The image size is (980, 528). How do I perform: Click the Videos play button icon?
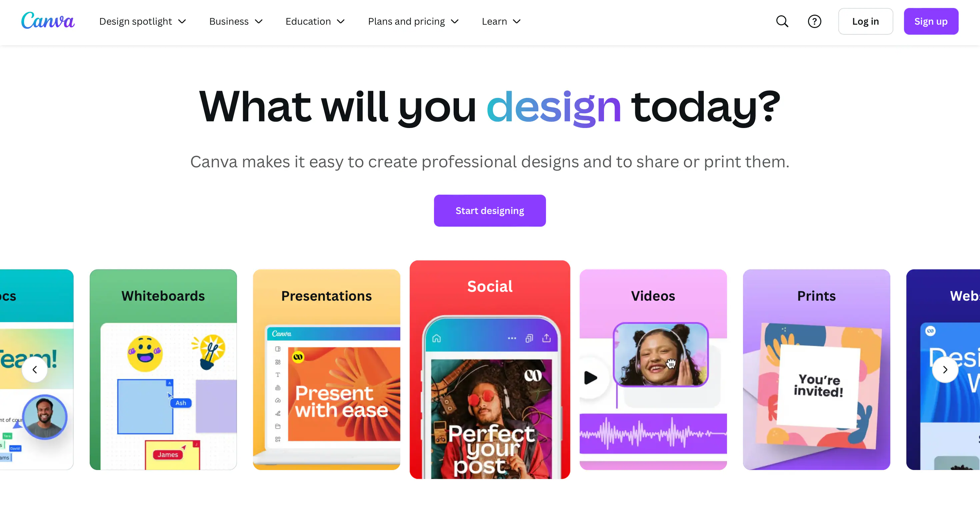(x=588, y=377)
